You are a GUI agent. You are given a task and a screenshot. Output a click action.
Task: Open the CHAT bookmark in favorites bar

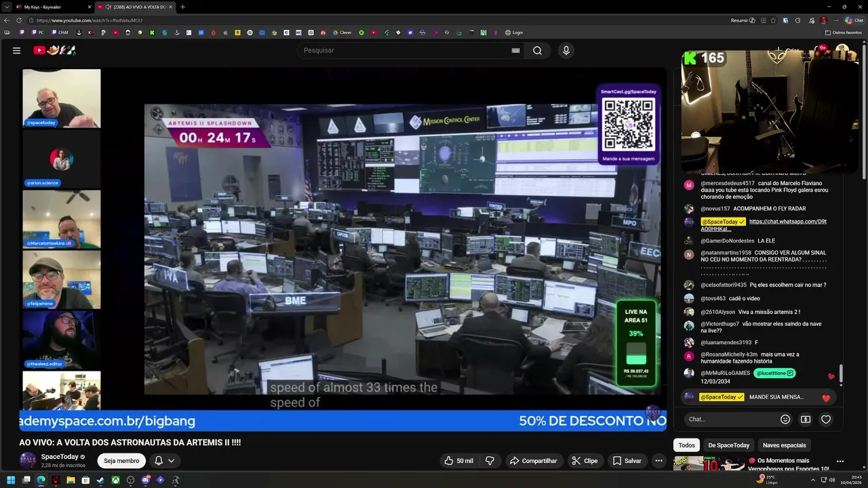(x=60, y=33)
